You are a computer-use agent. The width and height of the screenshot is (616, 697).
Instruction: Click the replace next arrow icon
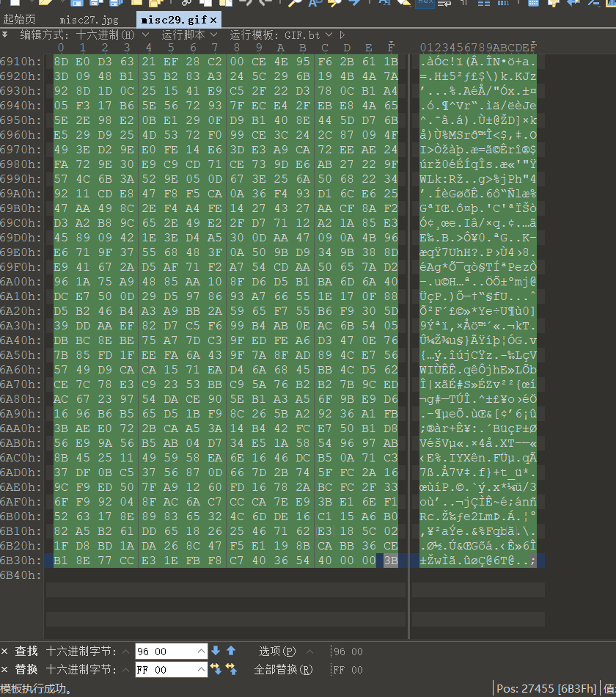point(216,669)
